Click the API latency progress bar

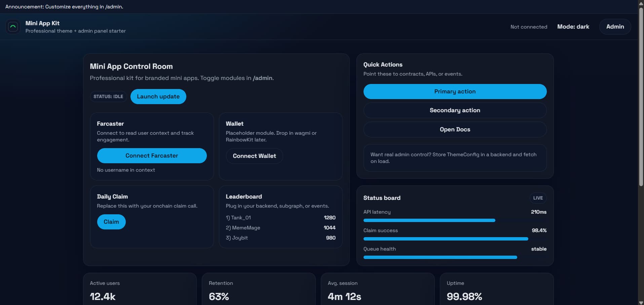(429, 221)
